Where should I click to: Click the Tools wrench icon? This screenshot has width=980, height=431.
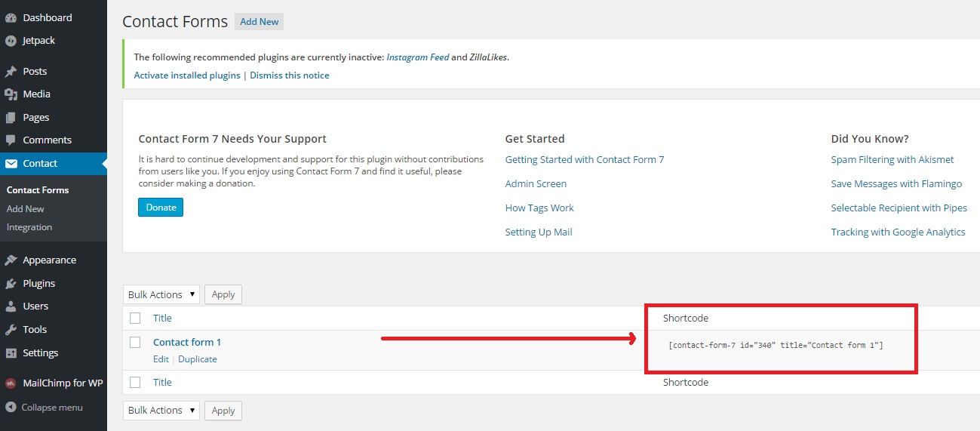pos(11,330)
